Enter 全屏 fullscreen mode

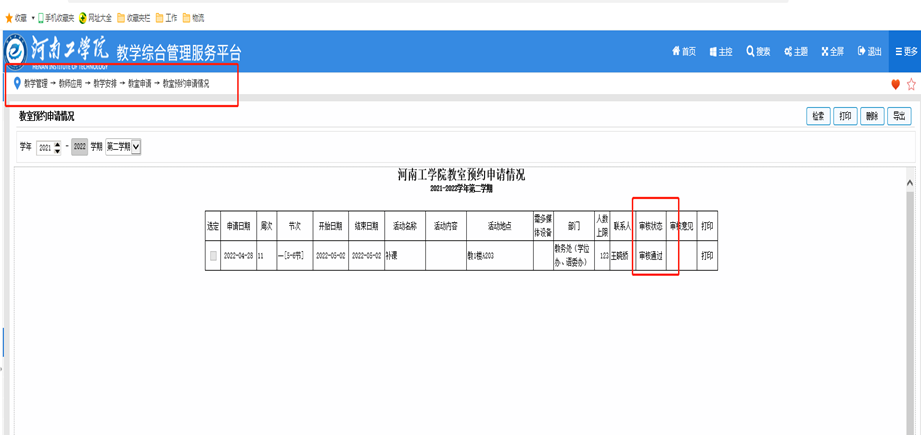pyautogui.click(x=833, y=52)
